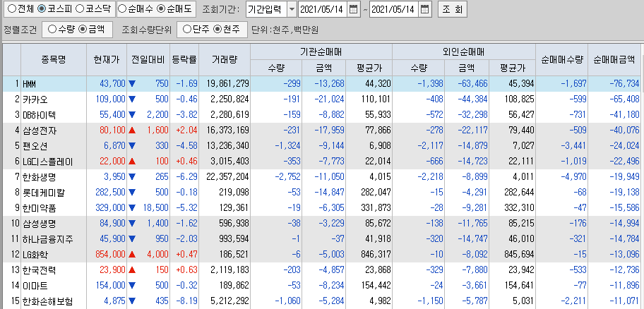Choose the 순매도 radio option
This screenshot has width=644, height=309.
[162, 8]
